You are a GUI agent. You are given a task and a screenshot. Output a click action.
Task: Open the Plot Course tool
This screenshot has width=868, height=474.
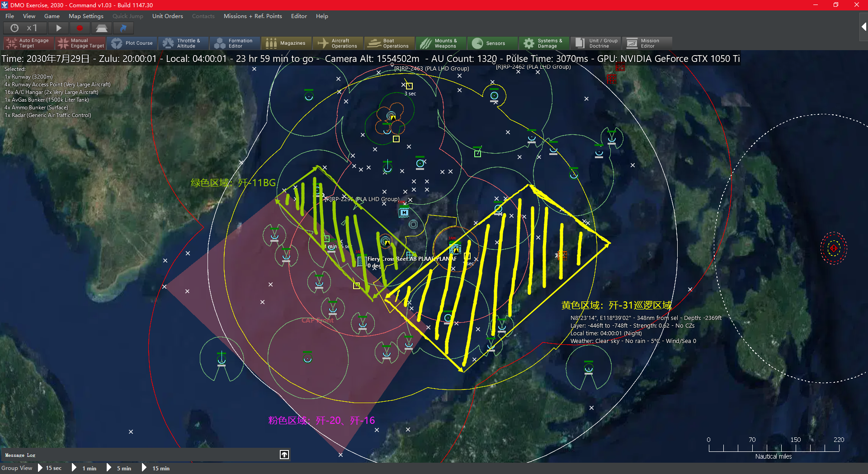[x=132, y=43]
